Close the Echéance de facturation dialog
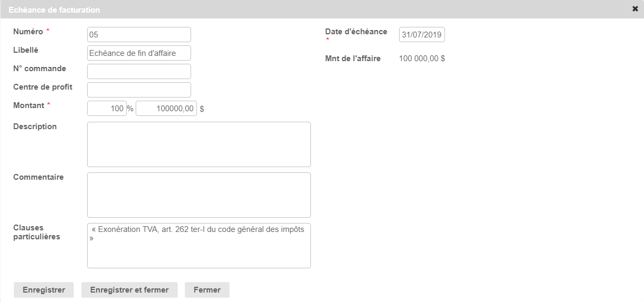Viewport: 644px width, 301px height. coord(635,9)
